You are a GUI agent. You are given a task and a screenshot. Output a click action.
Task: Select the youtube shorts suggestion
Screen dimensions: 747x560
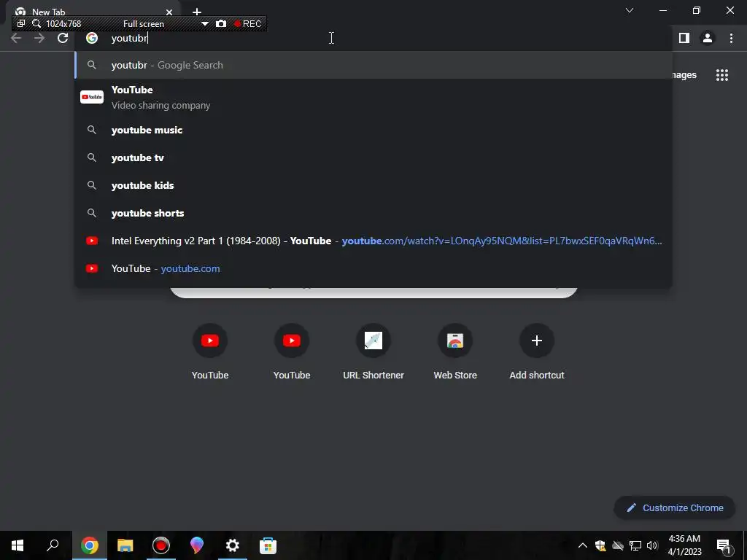coord(373,213)
